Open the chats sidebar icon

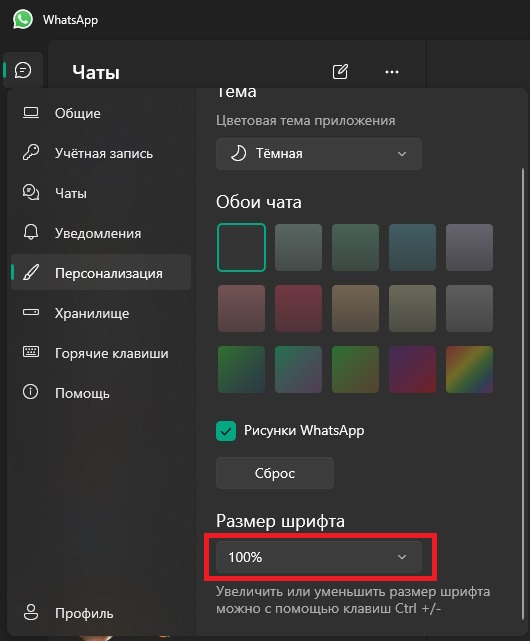coord(23,70)
